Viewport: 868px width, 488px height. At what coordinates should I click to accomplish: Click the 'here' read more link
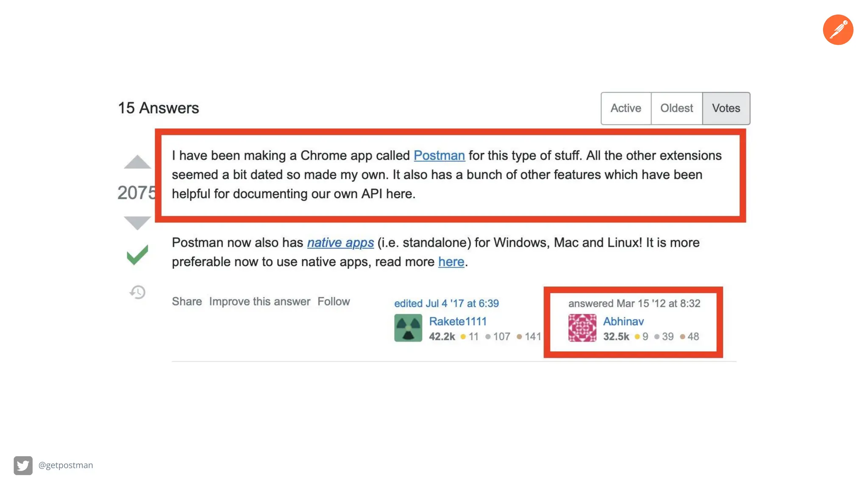[x=451, y=262]
